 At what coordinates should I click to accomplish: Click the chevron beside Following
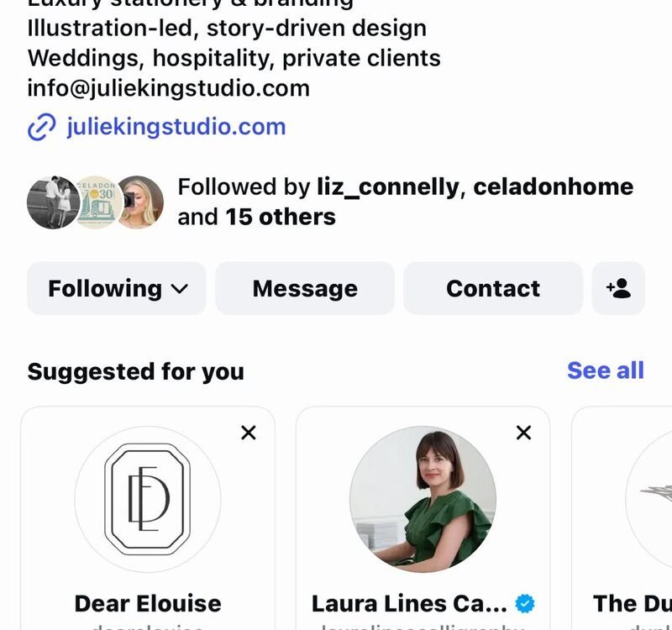(180, 289)
